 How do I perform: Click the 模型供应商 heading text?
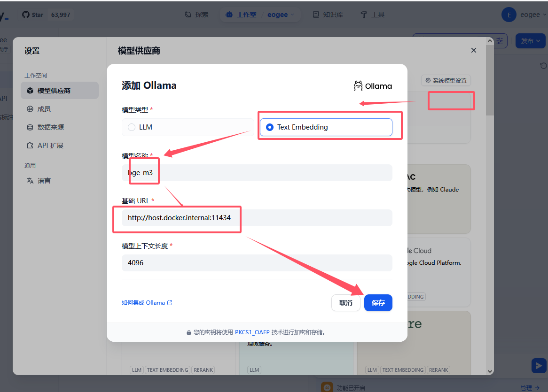tap(139, 51)
